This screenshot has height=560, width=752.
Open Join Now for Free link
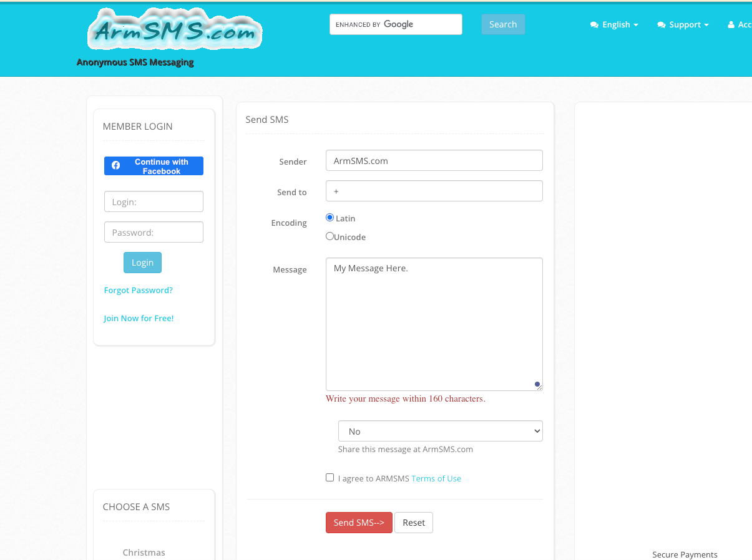[x=139, y=318]
